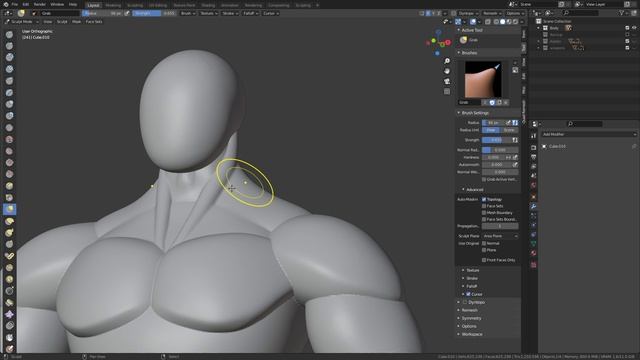Select the Crease brush

(9, 128)
